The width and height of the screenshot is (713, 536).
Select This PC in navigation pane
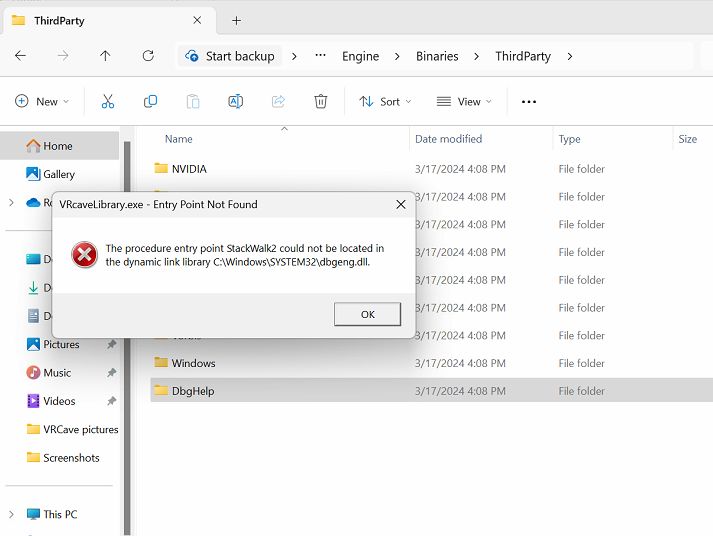[60, 514]
